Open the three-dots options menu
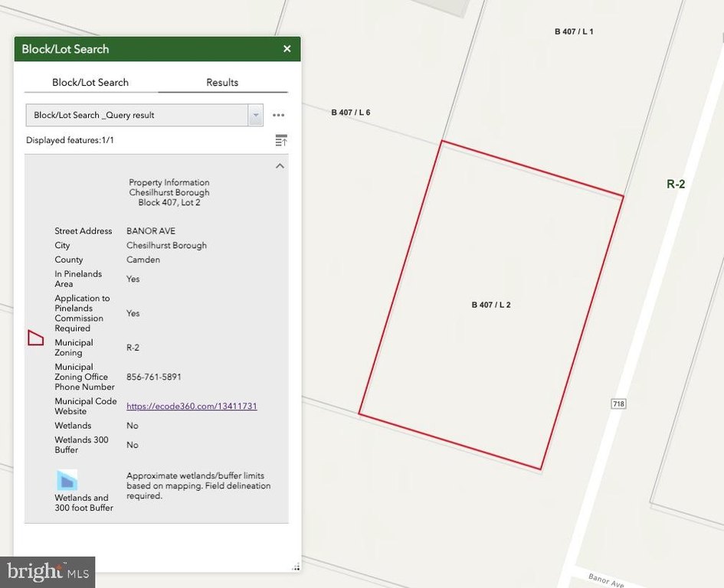 tap(278, 115)
